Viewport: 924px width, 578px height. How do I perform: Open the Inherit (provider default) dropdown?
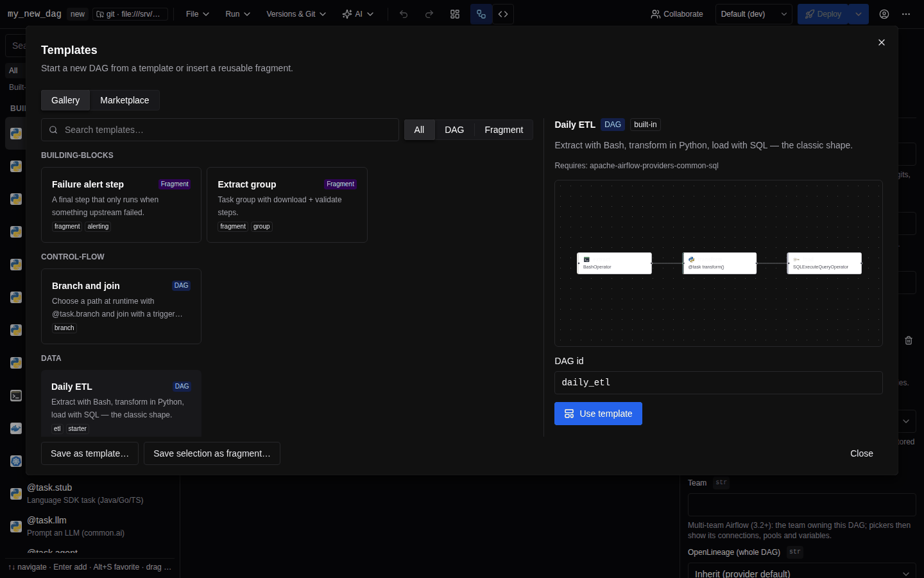(x=802, y=574)
